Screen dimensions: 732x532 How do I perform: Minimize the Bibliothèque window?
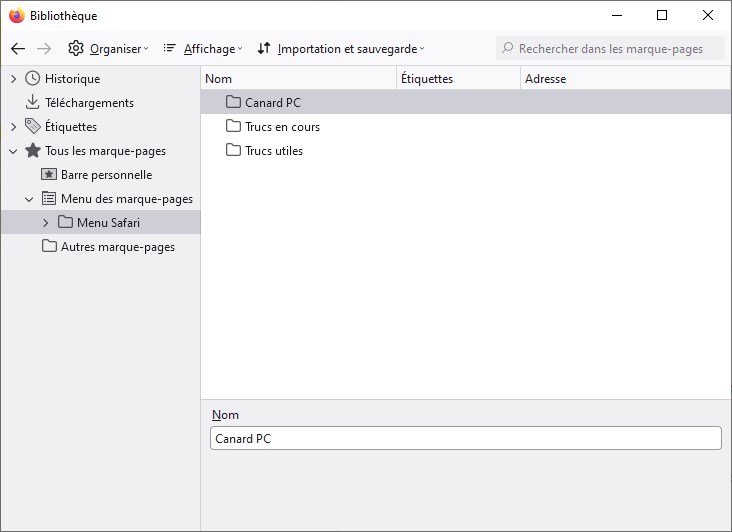pos(617,15)
